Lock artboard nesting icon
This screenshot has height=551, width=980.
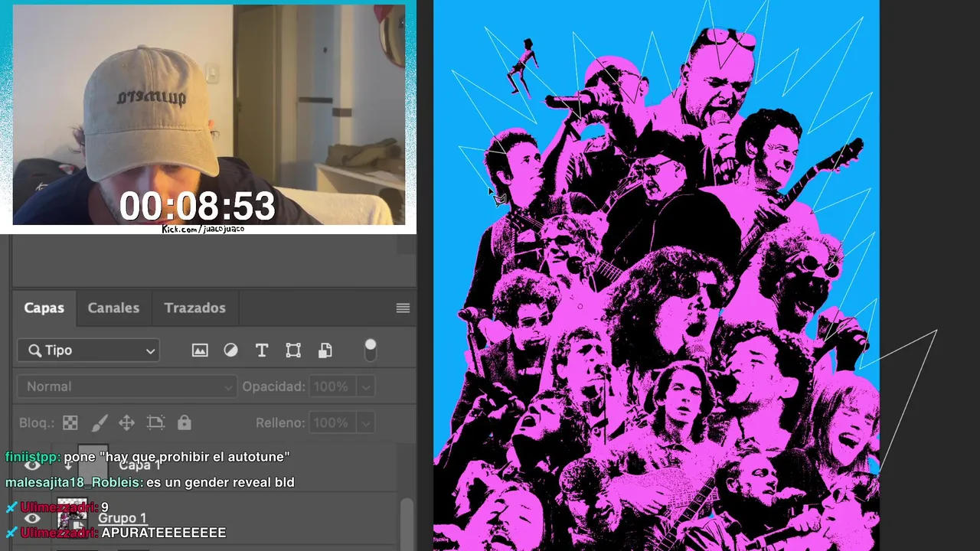[x=155, y=422]
